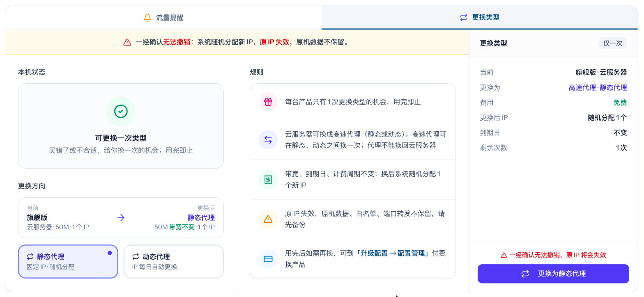Click the 仅一次 badge

pyautogui.click(x=613, y=43)
